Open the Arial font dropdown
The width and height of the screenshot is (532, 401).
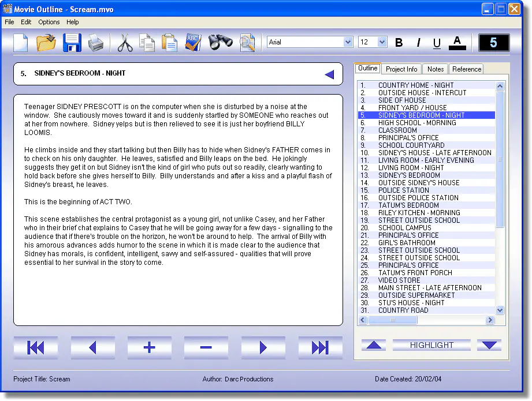click(x=348, y=42)
